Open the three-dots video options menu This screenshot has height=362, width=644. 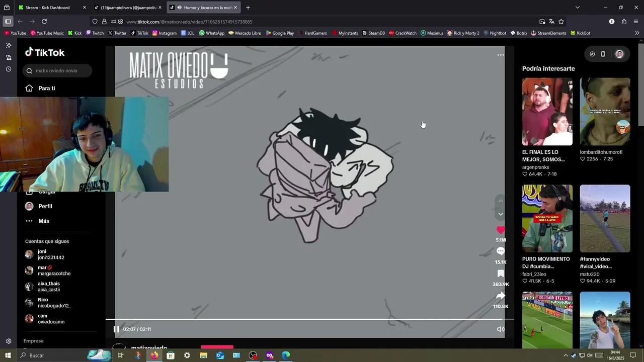[x=501, y=55]
